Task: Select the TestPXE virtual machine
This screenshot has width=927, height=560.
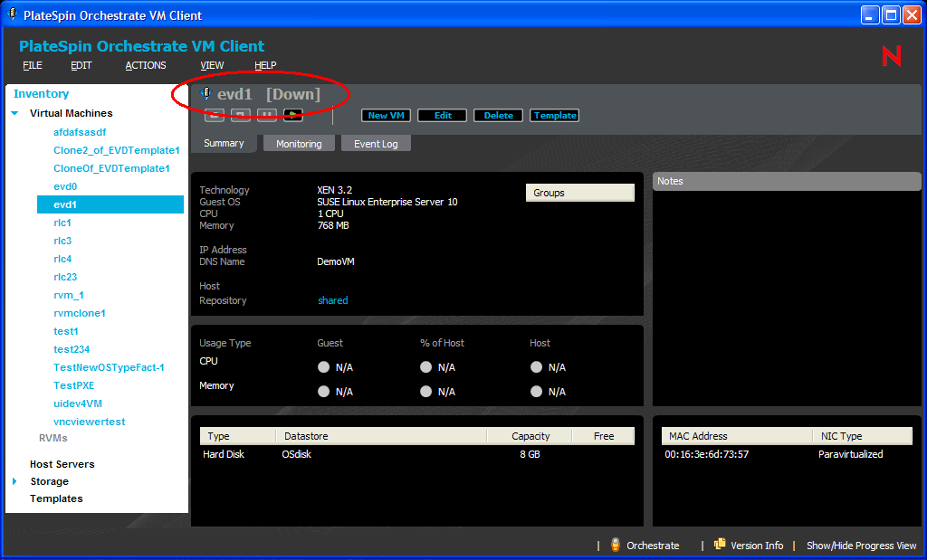Action: click(74, 385)
